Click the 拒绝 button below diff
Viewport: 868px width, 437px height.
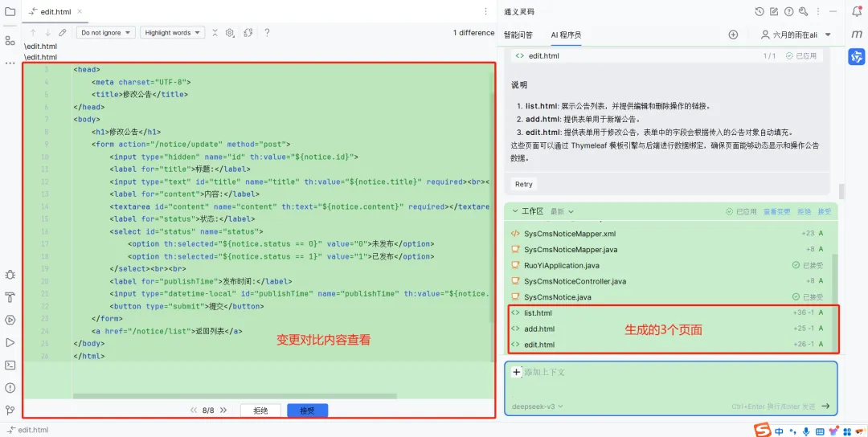(x=260, y=410)
